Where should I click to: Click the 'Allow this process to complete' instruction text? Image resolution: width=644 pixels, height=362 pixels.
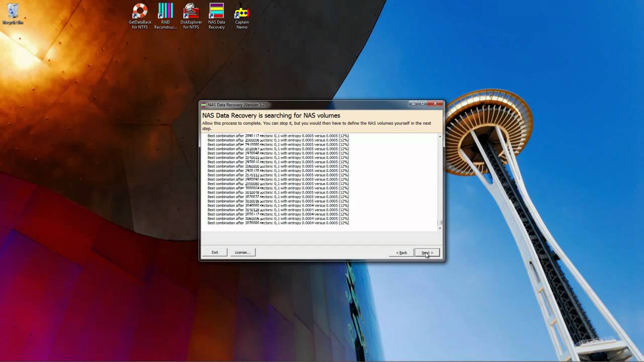click(x=316, y=126)
